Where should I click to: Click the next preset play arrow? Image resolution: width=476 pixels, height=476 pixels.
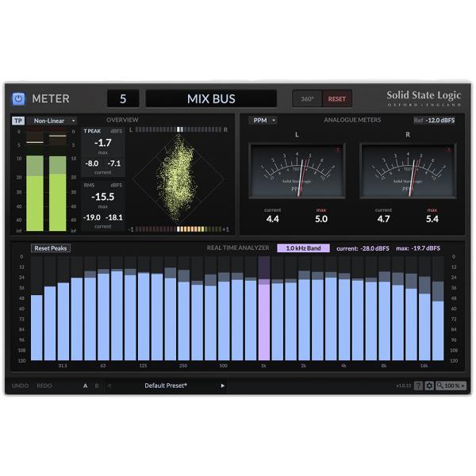coord(222,386)
